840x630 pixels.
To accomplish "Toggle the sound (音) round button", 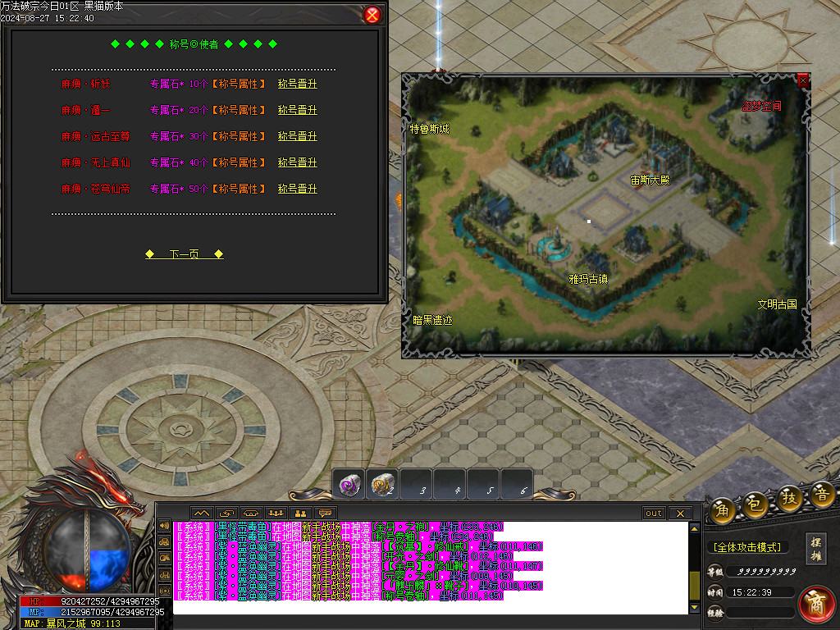I will pyautogui.click(x=822, y=495).
